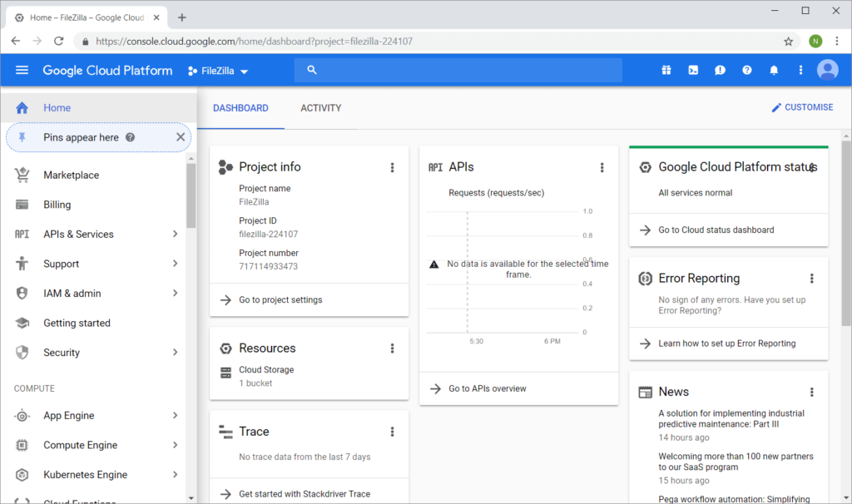Click the Kubernetes Engine hexagon icon
The height and width of the screenshot is (504, 852).
point(22,475)
